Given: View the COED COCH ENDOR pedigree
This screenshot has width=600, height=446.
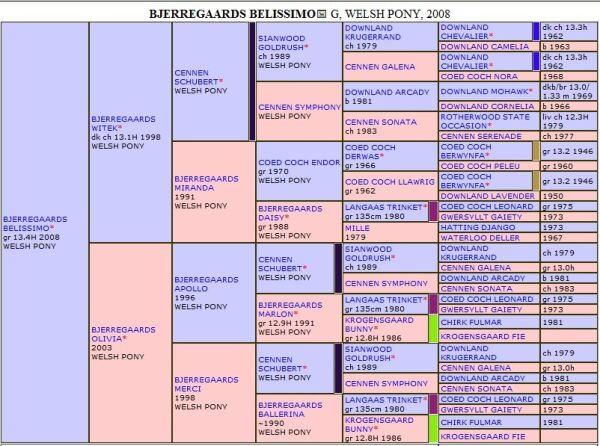Looking at the screenshot, I should click(x=299, y=162).
